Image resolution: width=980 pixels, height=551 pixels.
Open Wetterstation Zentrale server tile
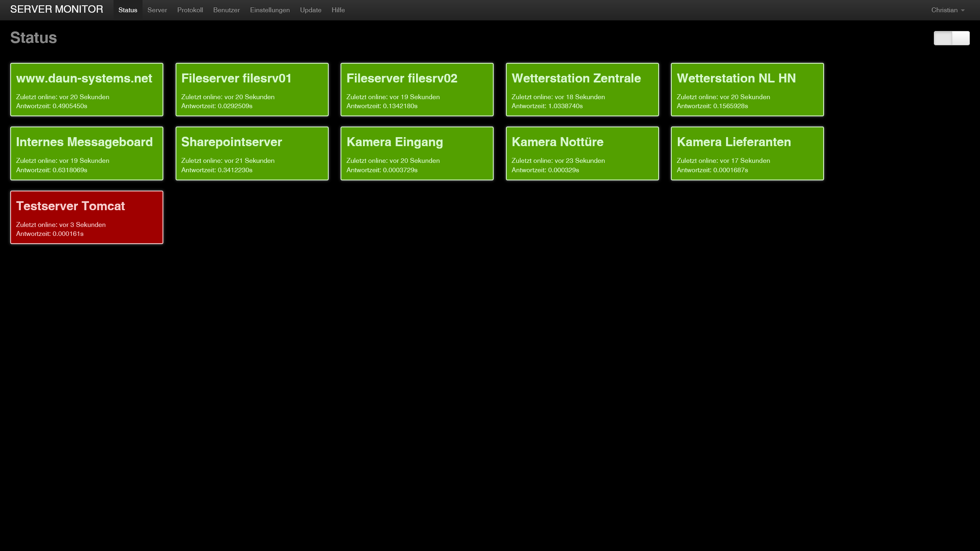coord(582,89)
